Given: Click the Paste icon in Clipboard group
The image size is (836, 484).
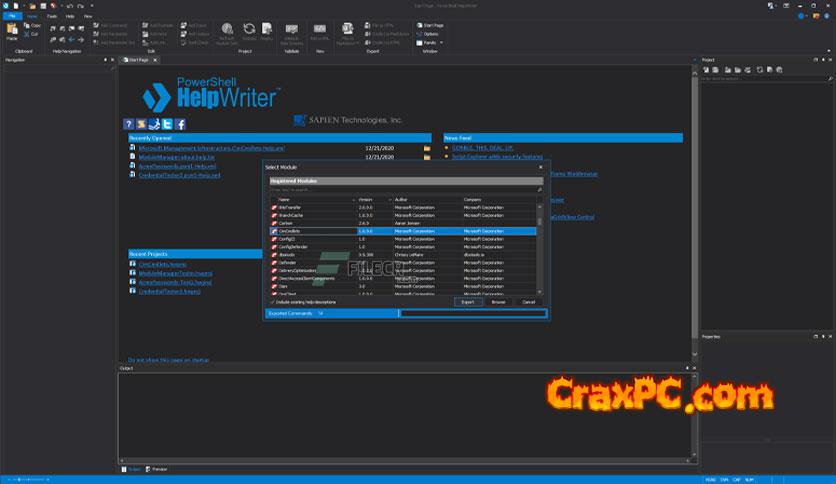Looking at the screenshot, I should 12,32.
